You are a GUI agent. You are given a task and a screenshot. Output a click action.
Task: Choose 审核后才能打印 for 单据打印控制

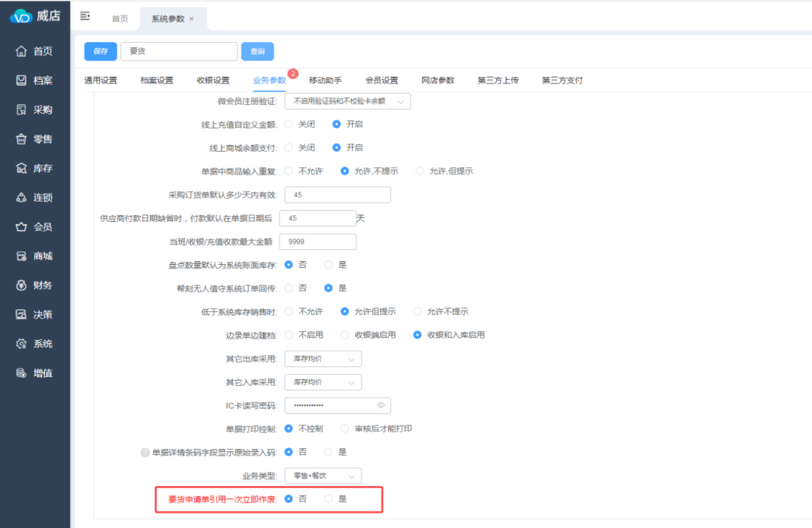point(345,429)
